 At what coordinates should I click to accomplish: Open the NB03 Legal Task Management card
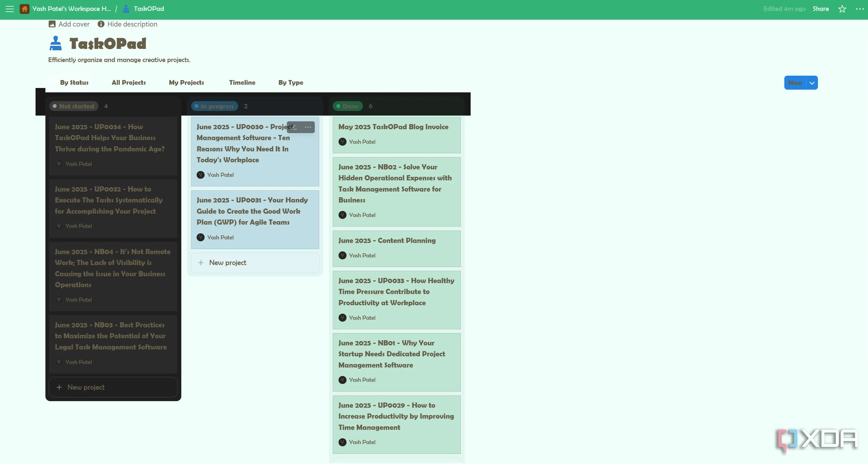113,344
